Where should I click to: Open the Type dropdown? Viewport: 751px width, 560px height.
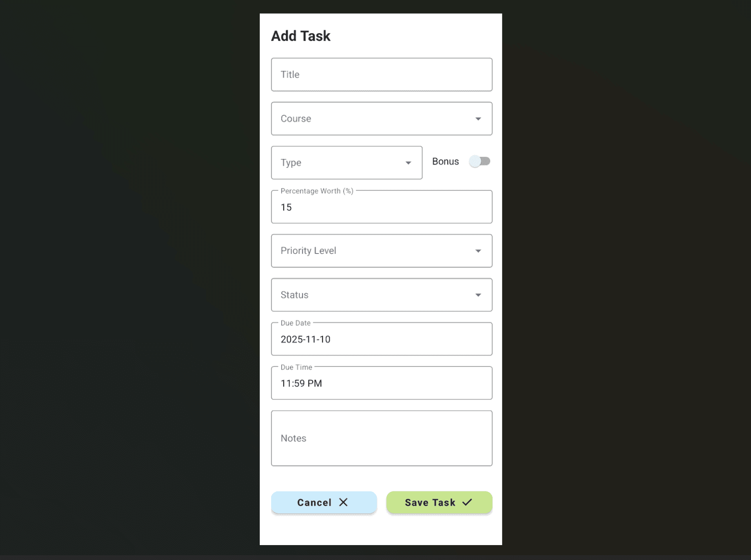tap(346, 162)
